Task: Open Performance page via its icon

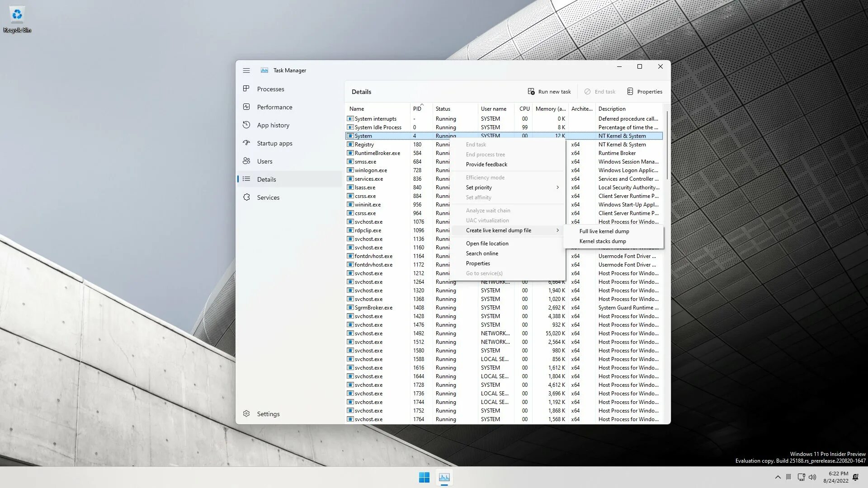Action: (x=246, y=107)
